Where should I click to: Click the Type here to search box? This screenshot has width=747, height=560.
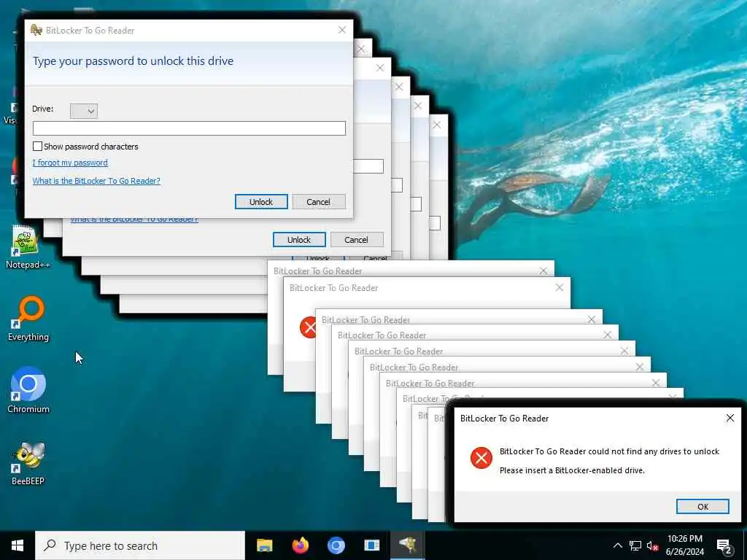click(139, 545)
